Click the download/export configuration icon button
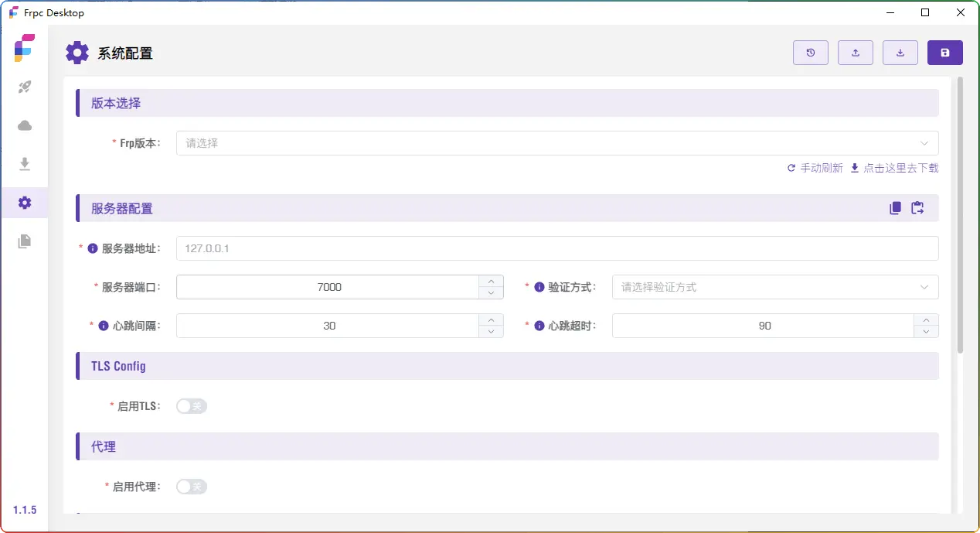The image size is (980, 533). 900,53
